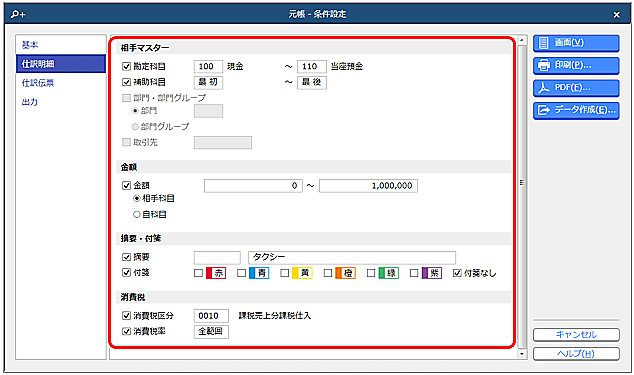Close the 元帳 - 条件設定 dialog
The width and height of the screenshot is (634, 375).
click(x=617, y=15)
